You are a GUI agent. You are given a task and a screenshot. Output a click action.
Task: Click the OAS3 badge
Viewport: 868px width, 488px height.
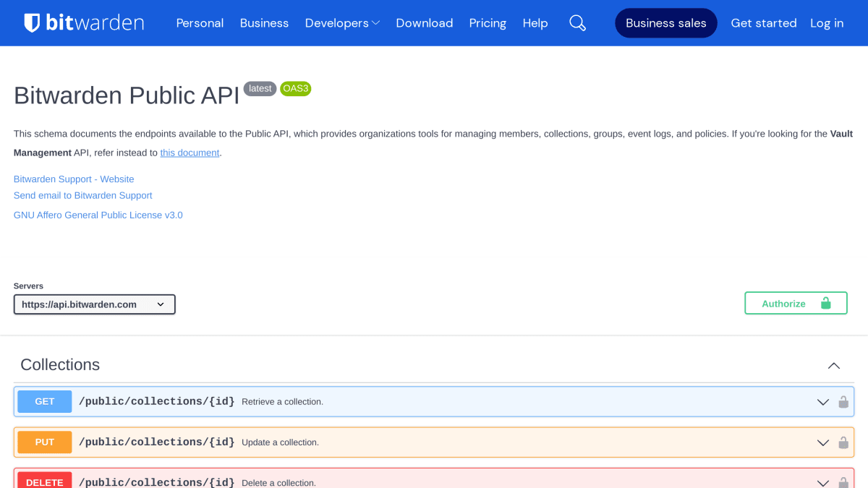(x=296, y=89)
